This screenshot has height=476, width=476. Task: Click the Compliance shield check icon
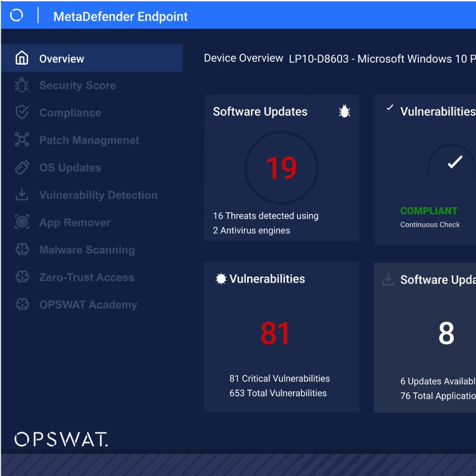22,112
